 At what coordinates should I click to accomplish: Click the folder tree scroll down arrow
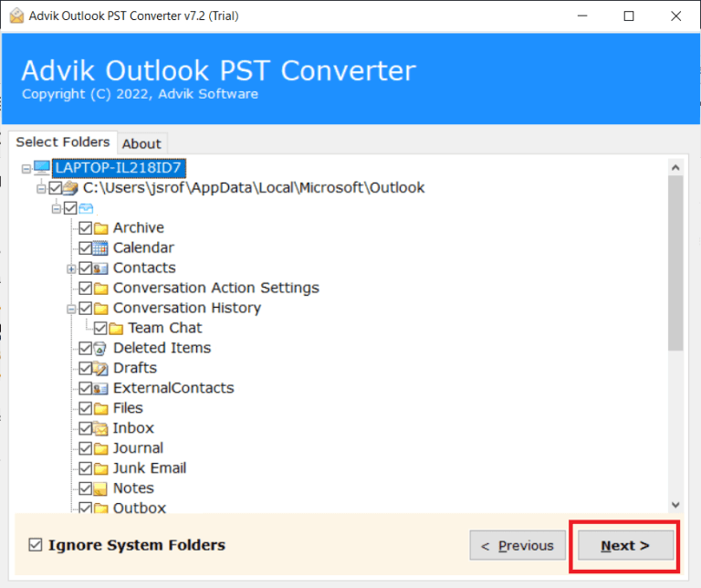click(x=675, y=505)
